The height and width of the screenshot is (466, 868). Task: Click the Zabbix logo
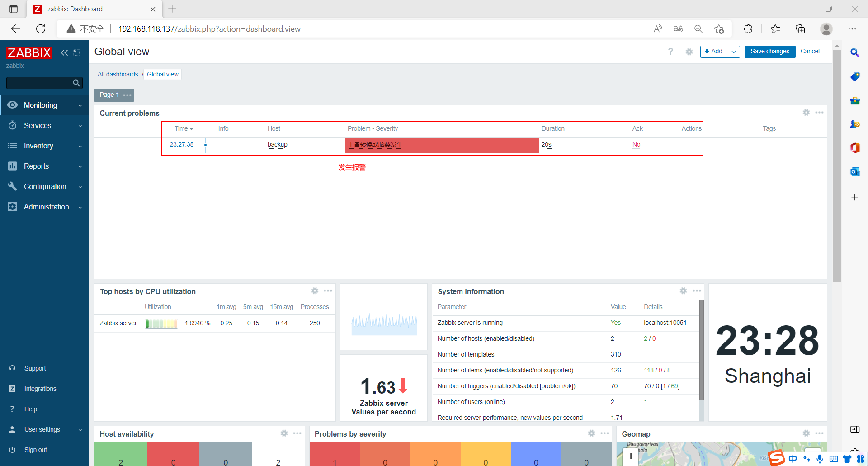coord(29,52)
